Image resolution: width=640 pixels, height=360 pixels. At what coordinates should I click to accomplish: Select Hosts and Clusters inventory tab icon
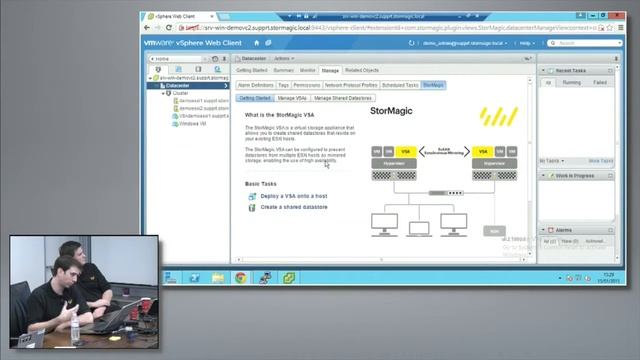coord(158,69)
